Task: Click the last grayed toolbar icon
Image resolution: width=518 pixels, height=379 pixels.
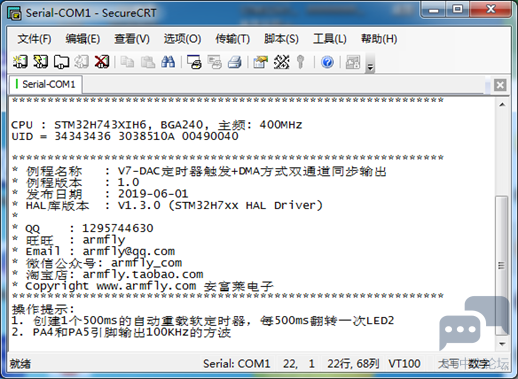Action: [353, 62]
